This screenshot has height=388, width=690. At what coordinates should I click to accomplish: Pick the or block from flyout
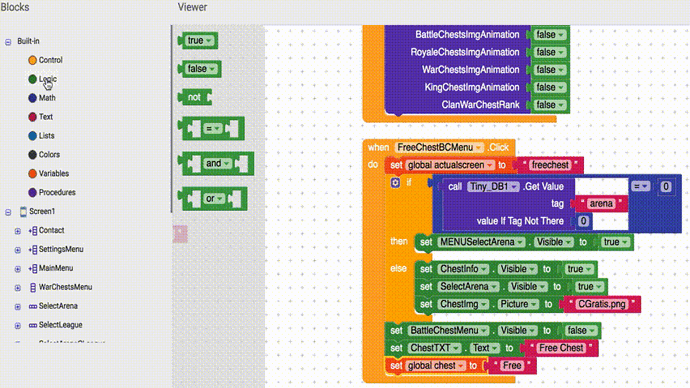213,199
